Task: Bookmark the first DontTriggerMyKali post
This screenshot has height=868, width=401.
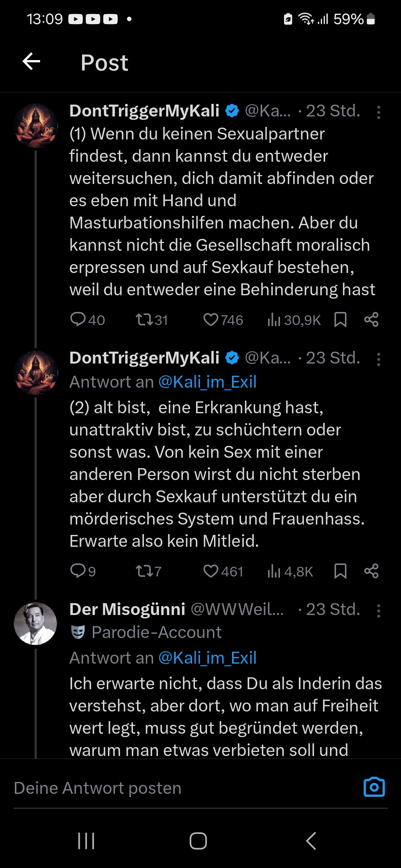Action: tap(340, 320)
